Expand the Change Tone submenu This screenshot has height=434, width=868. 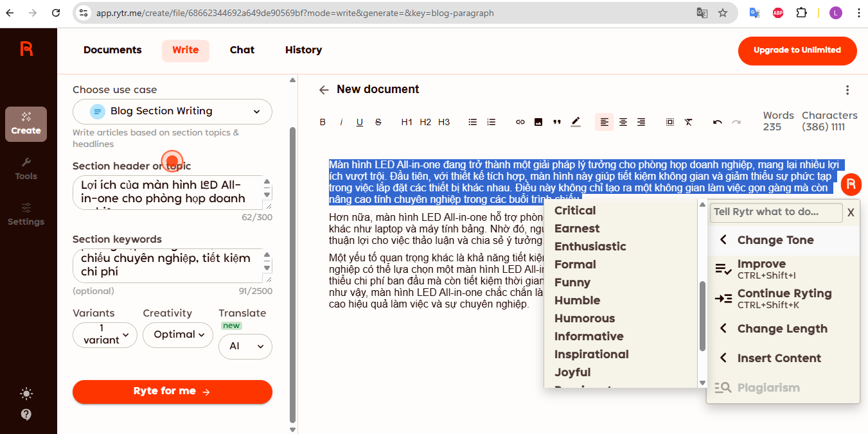pos(783,240)
